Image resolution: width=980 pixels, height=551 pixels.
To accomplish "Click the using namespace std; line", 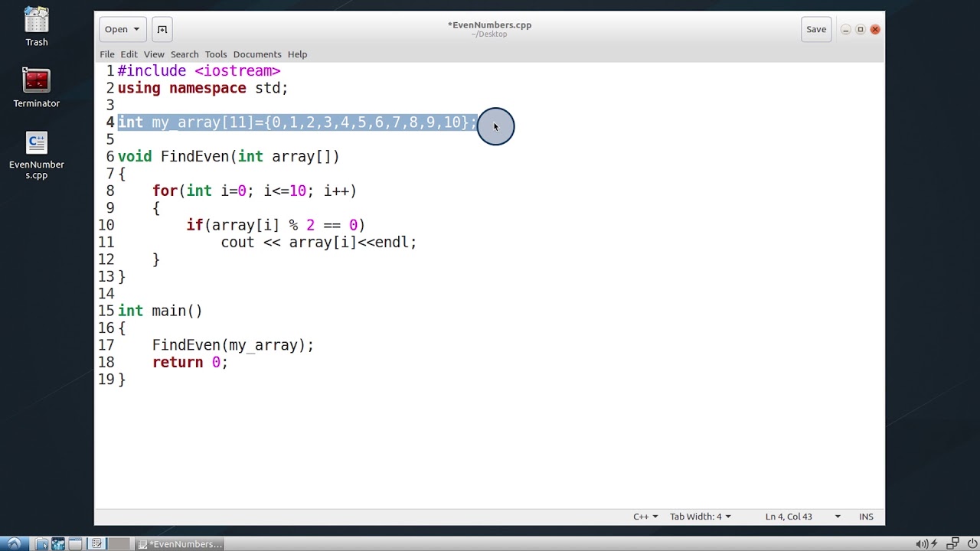I will [x=203, y=88].
